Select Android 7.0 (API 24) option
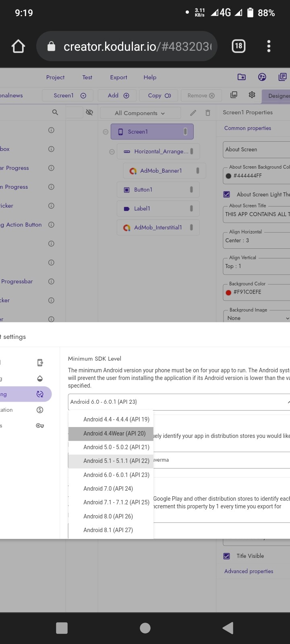The image size is (290, 644). click(x=108, y=489)
